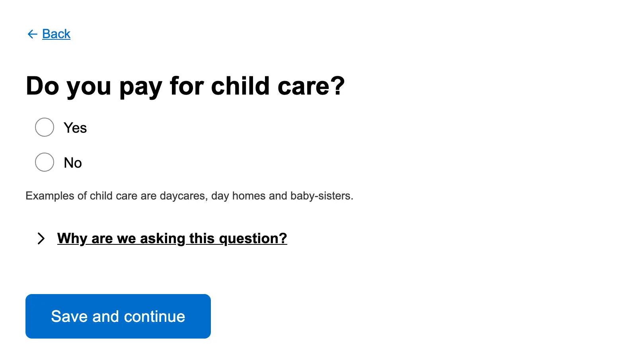Follow the Back link
635x364 pixels.
[x=56, y=34]
